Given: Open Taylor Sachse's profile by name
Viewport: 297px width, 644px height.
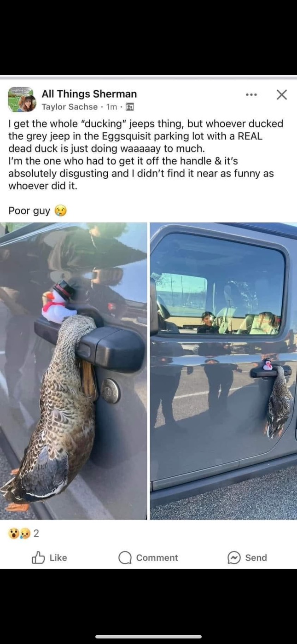Looking at the screenshot, I should click(x=70, y=107).
